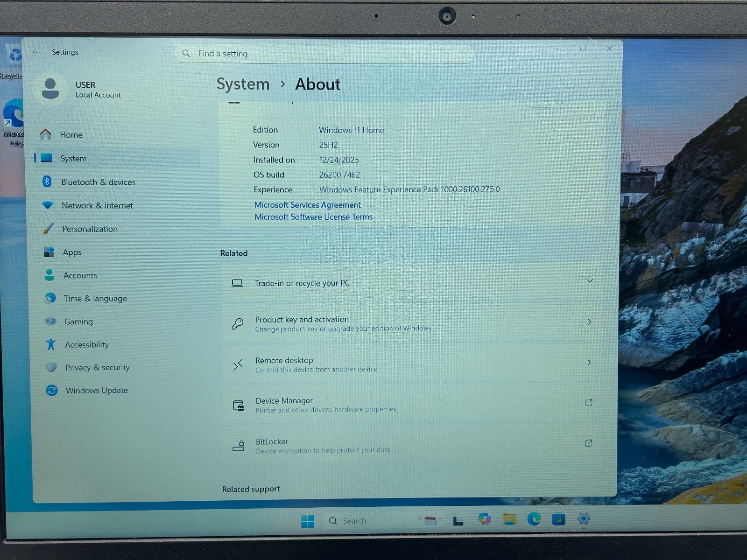Select System in the sidebar

point(117,158)
